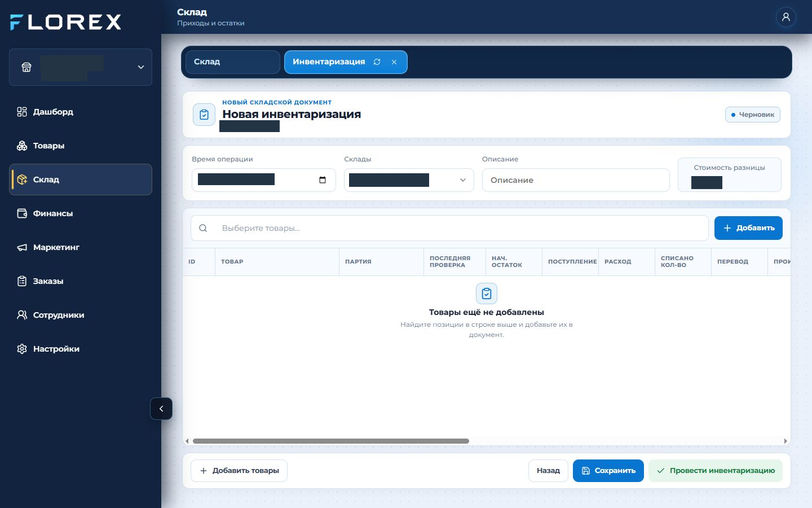This screenshot has height=508, width=812.
Task: Click the left scroll arrow of table
Action: click(x=187, y=441)
